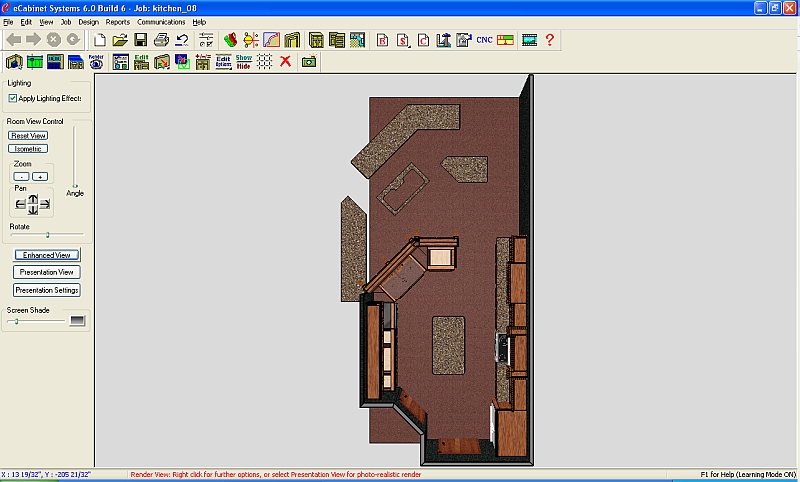This screenshot has width=800, height=482.
Task: Open a job with the folder icon
Action: point(120,40)
